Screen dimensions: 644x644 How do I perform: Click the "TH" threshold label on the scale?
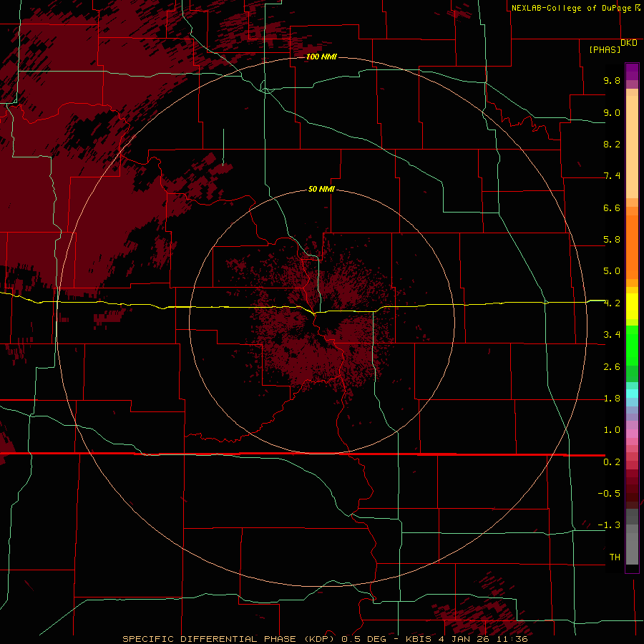[x=615, y=557]
